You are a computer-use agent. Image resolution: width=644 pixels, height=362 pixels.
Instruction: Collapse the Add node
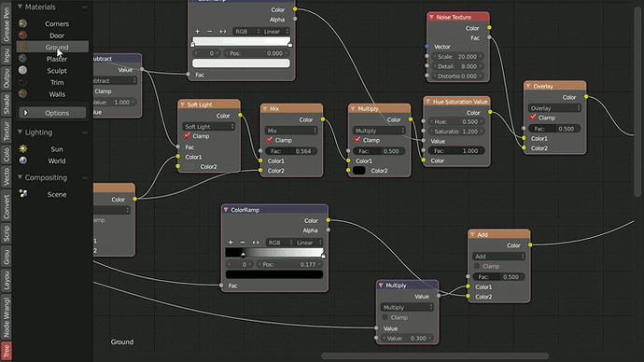472,234
